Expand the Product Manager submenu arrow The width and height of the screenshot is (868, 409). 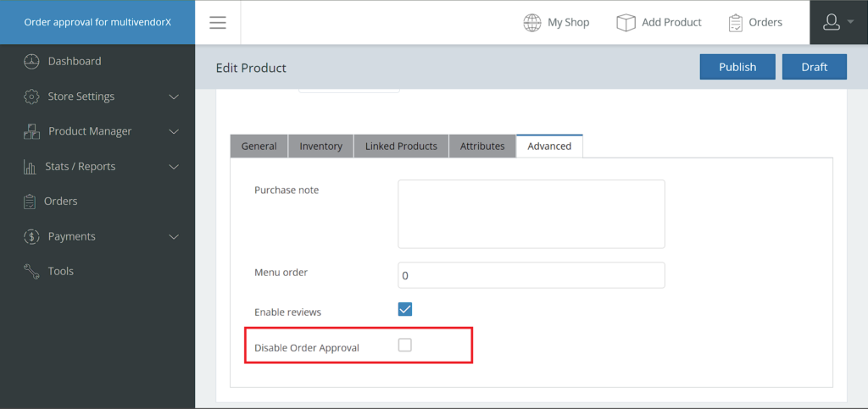click(x=174, y=131)
